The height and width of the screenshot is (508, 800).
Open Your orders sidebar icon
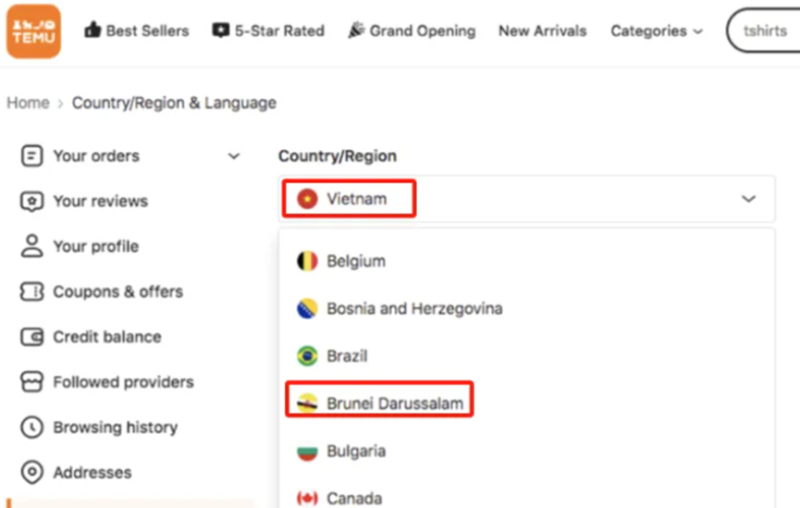click(33, 156)
